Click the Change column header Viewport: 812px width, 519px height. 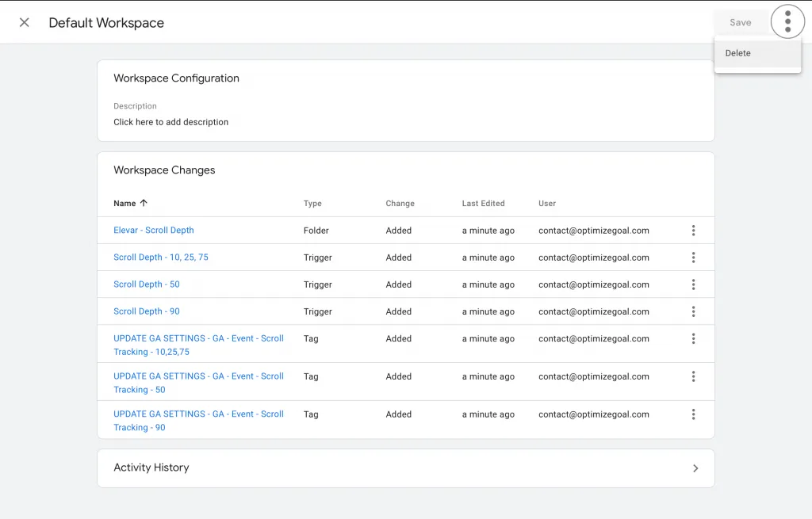tap(400, 204)
